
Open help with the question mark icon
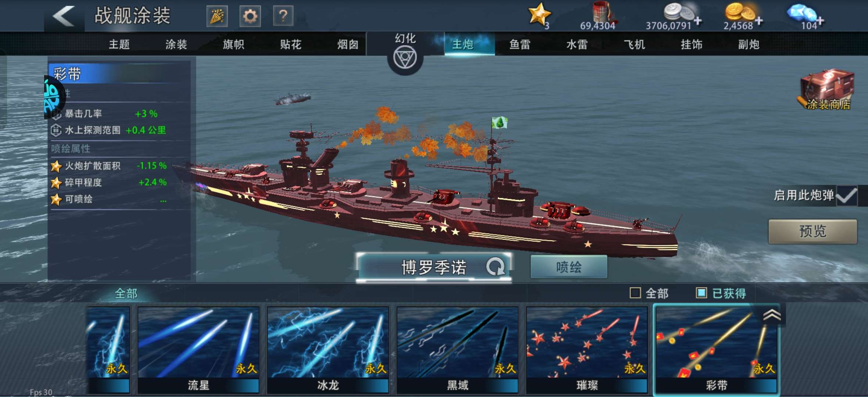pos(283,16)
